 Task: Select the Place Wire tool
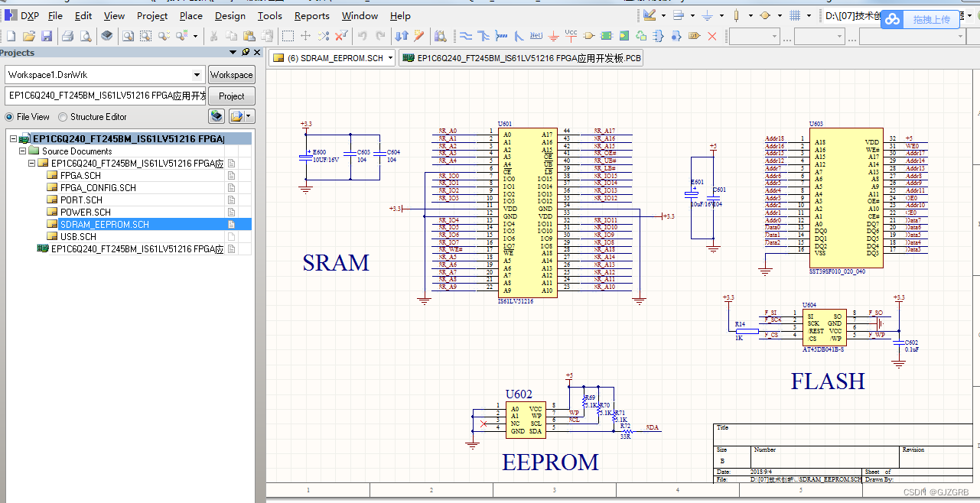point(467,36)
